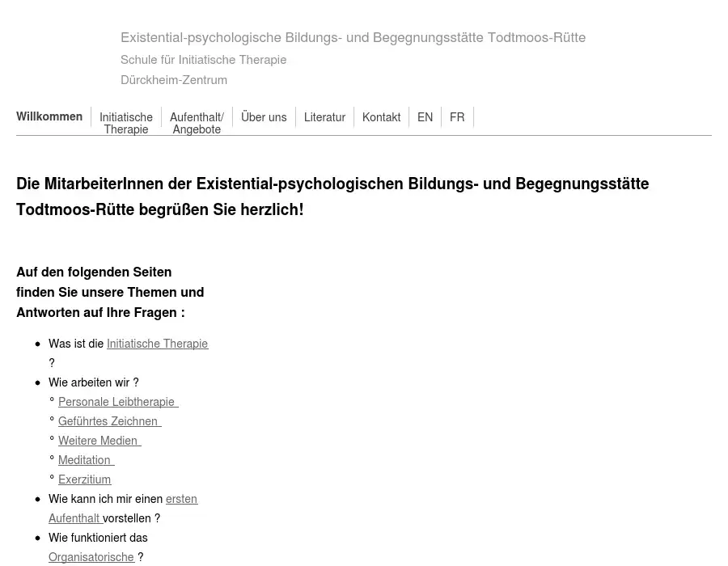Open the Willkommen menu tab
Screen dimensions: 728x566
[x=49, y=116]
